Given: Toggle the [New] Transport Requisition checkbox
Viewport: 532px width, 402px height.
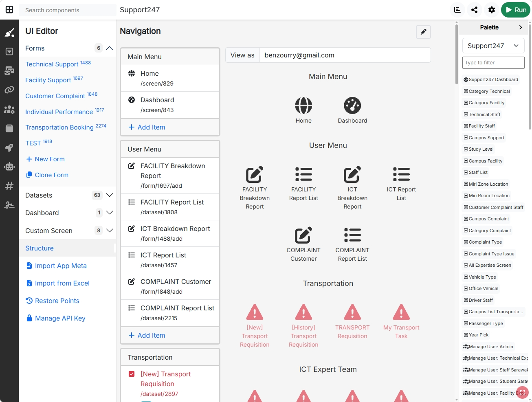Looking at the screenshot, I should pyautogui.click(x=132, y=374).
